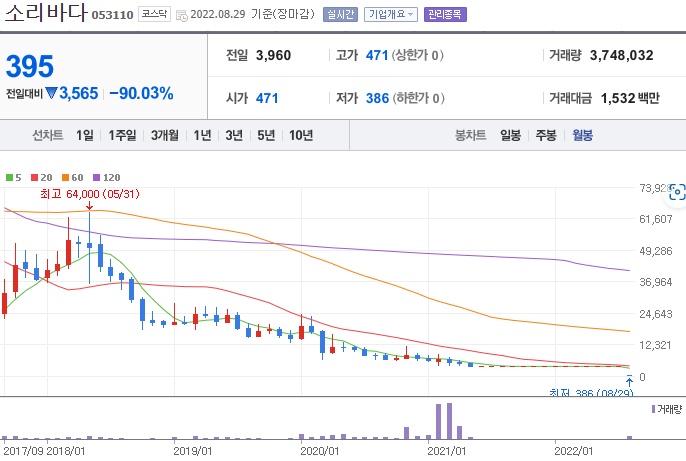The image size is (686, 461).
Task: Click the high price value 471
Action: 377,55
